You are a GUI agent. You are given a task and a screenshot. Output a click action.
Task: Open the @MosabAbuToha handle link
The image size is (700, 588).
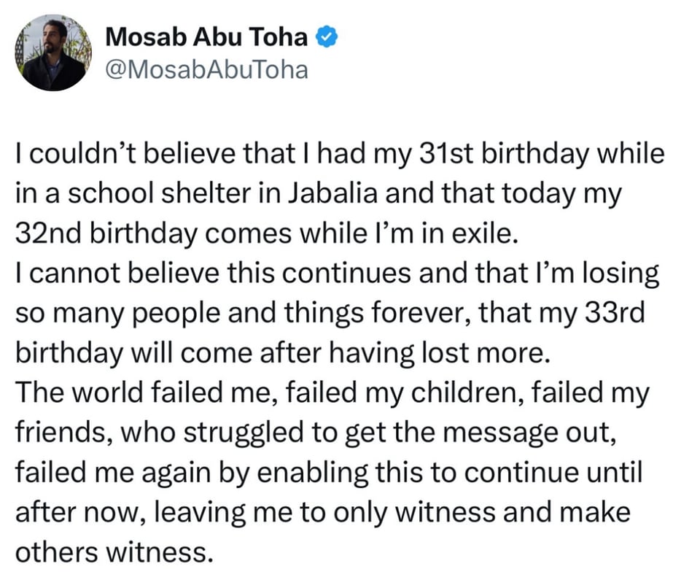207,70
